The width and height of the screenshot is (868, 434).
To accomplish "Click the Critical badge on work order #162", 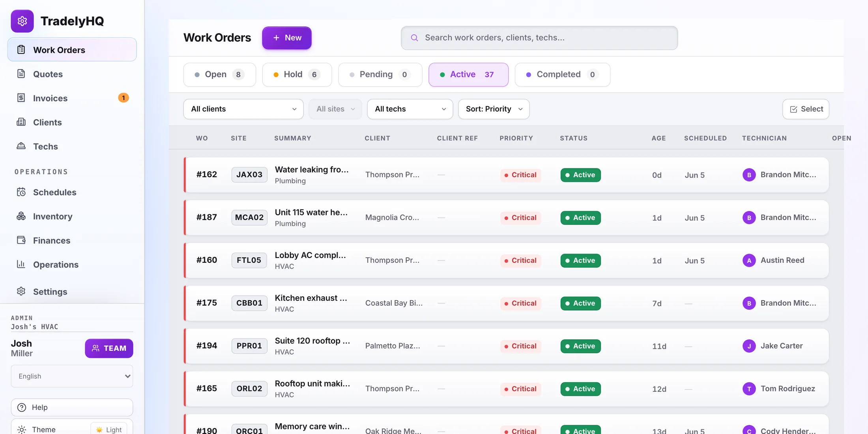I will [520, 175].
